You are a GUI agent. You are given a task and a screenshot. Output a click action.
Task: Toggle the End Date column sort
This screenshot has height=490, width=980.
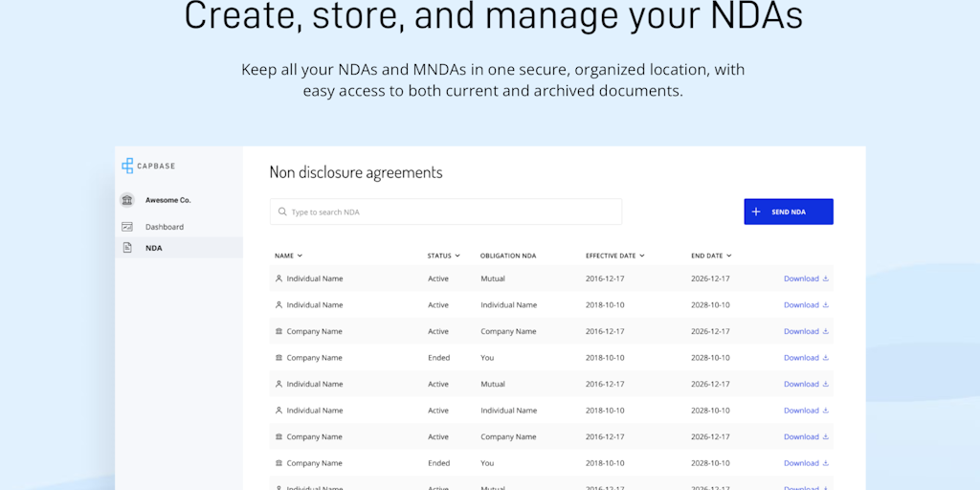(x=711, y=256)
